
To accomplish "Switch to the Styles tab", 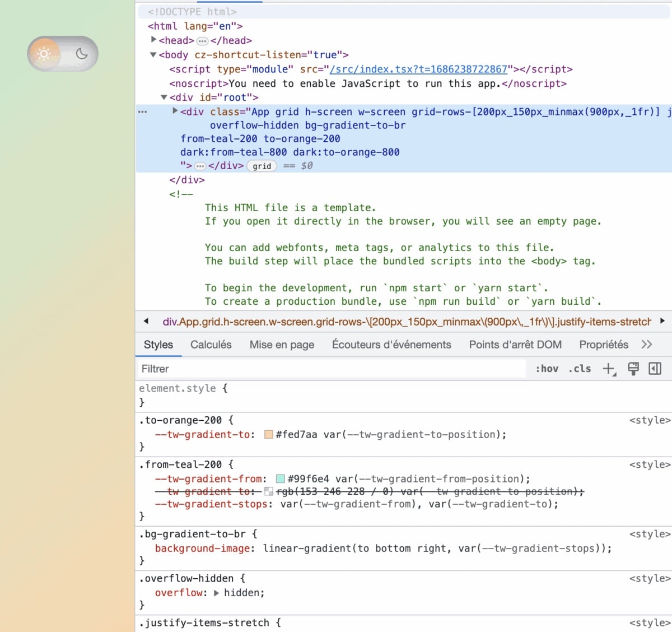I will point(158,345).
